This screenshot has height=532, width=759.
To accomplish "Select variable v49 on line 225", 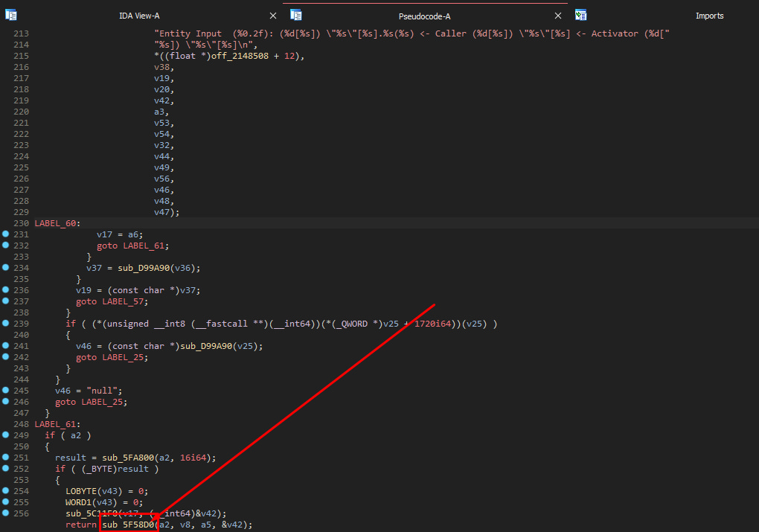I will (x=161, y=167).
